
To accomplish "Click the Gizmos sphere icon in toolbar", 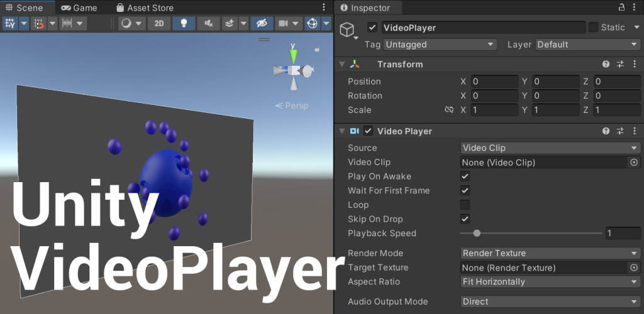I will (312, 23).
